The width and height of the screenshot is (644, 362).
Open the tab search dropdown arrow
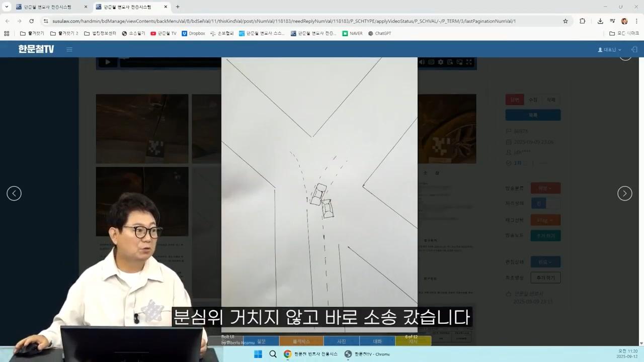(x=7, y=7)
